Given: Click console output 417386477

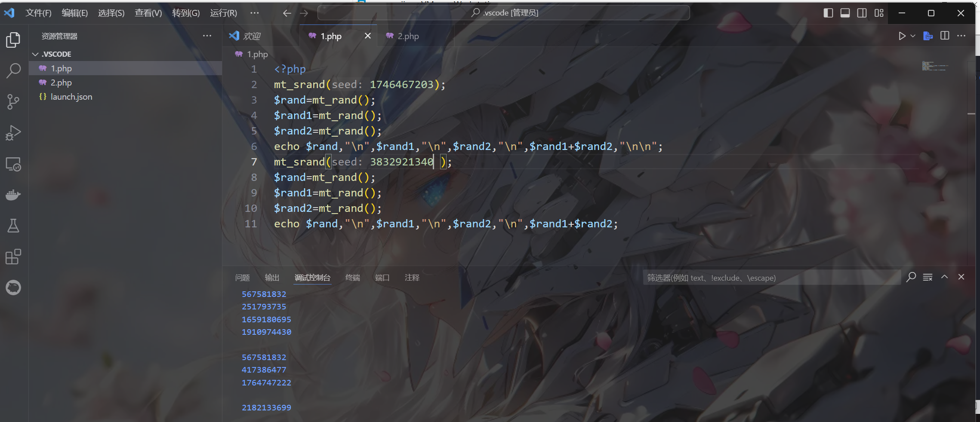Looking at the screenshot, I should point(264,370).
